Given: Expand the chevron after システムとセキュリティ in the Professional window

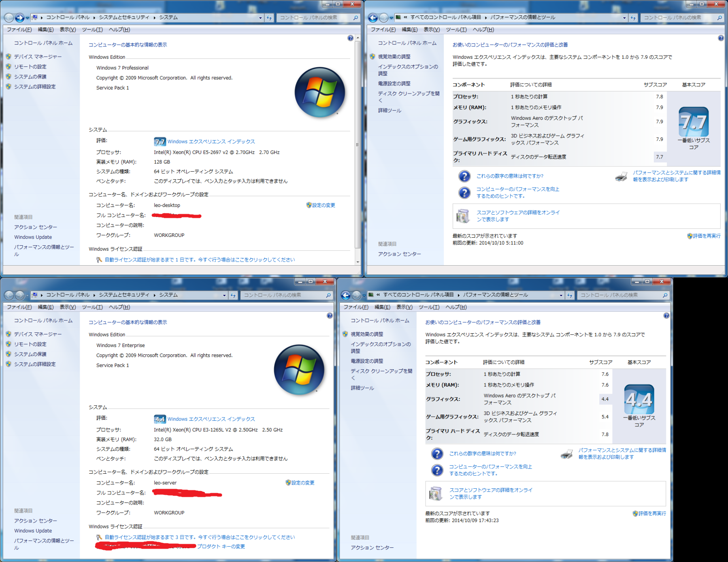Looking at the screenshot, I should (x=155, y=18).
